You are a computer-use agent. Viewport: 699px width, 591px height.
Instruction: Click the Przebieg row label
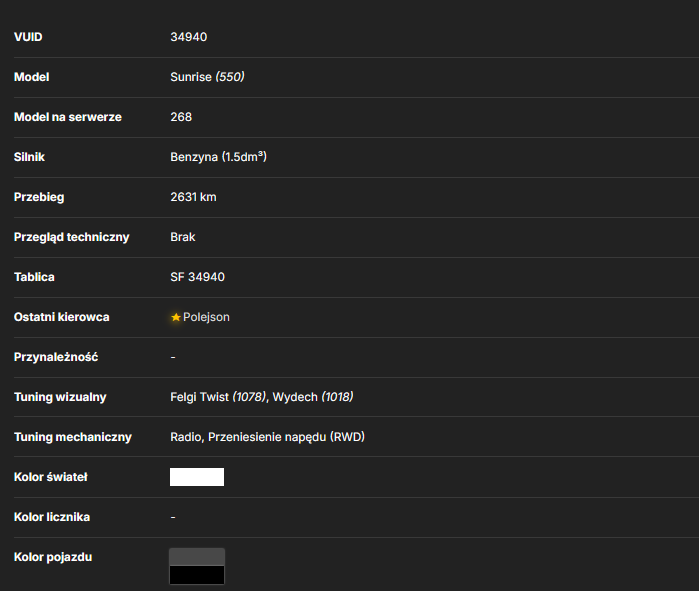39,197
